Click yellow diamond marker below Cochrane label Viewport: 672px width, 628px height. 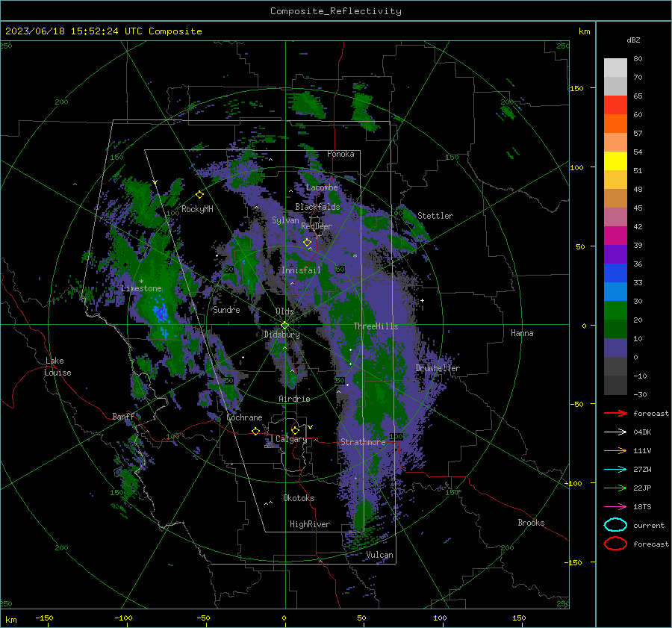[x=256, y=431]
